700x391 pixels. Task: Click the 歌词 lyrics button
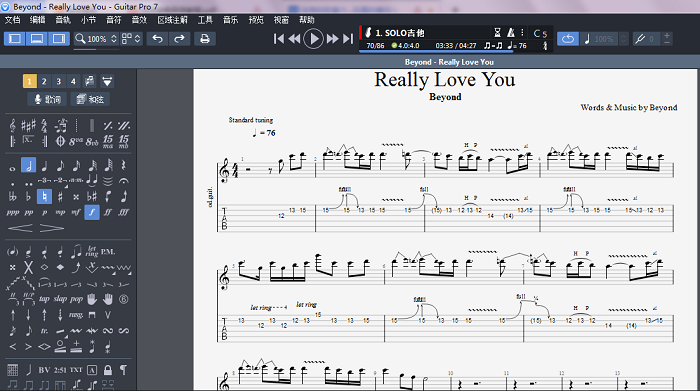(x=47, y=99)
